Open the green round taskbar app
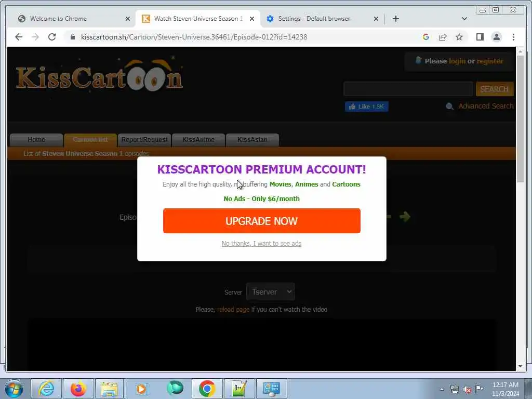This screenshot has height=399, width=532. click(x=175, y=388)
